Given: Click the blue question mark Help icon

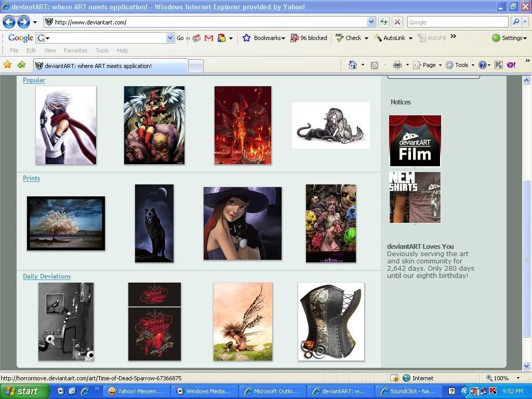Looking at the screenshot, I should click(x=482, y=65).
